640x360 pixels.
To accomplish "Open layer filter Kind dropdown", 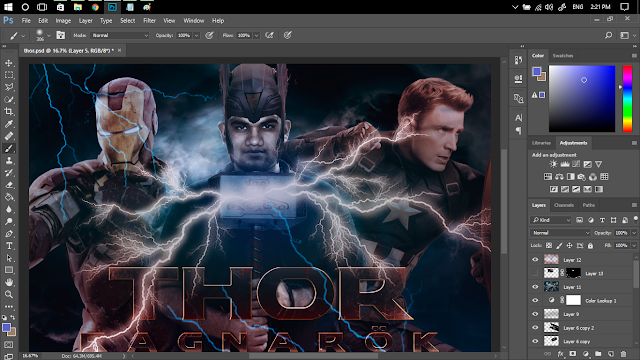I will tap(551, 220).
